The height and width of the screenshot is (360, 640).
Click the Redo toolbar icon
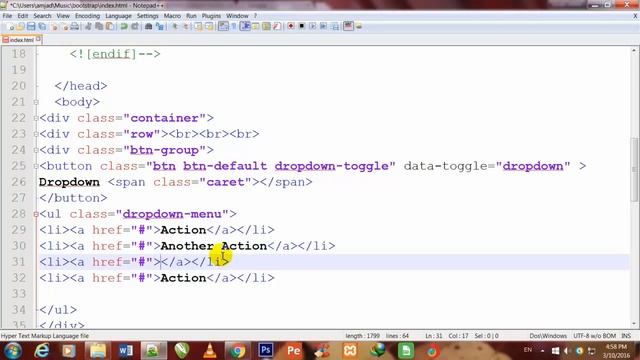tap(135, 27)
